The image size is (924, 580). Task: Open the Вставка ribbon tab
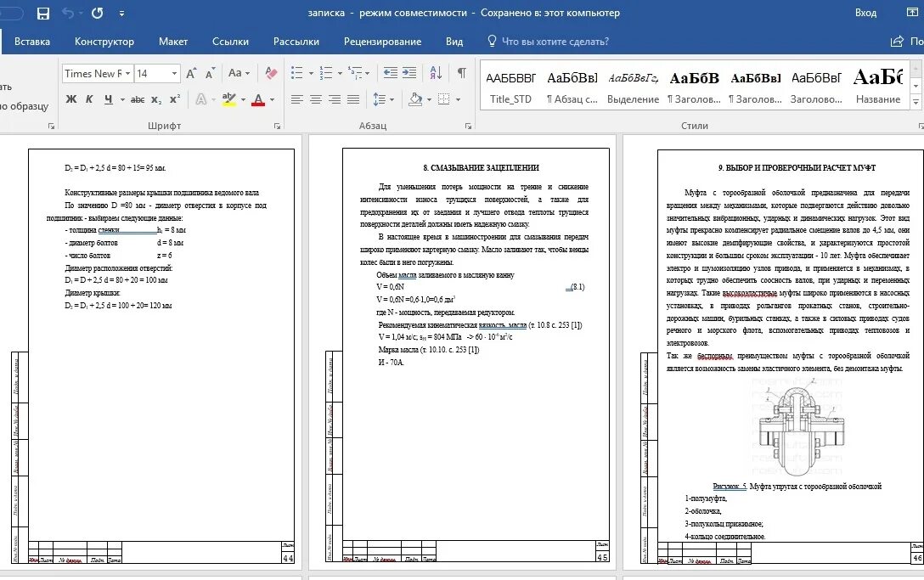pos(31,42)
